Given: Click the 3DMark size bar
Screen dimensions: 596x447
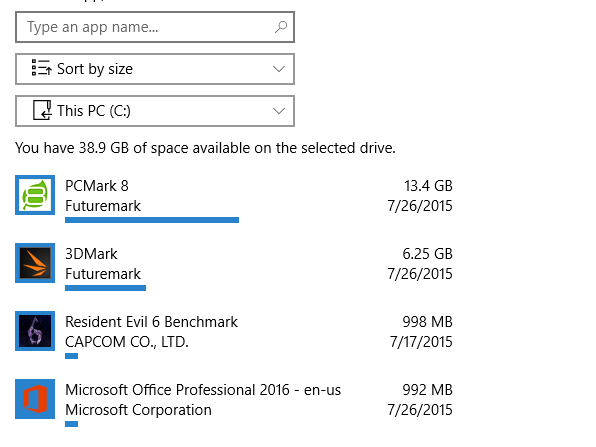Looking at the screenshot, I should pyautogui.click(x=105, y=288).
